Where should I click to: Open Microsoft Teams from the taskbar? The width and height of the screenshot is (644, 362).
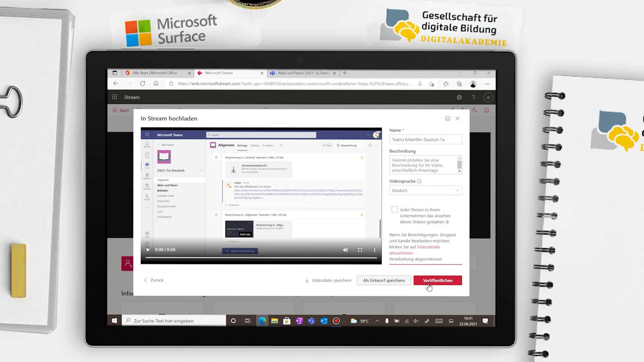tap(311, 321)
